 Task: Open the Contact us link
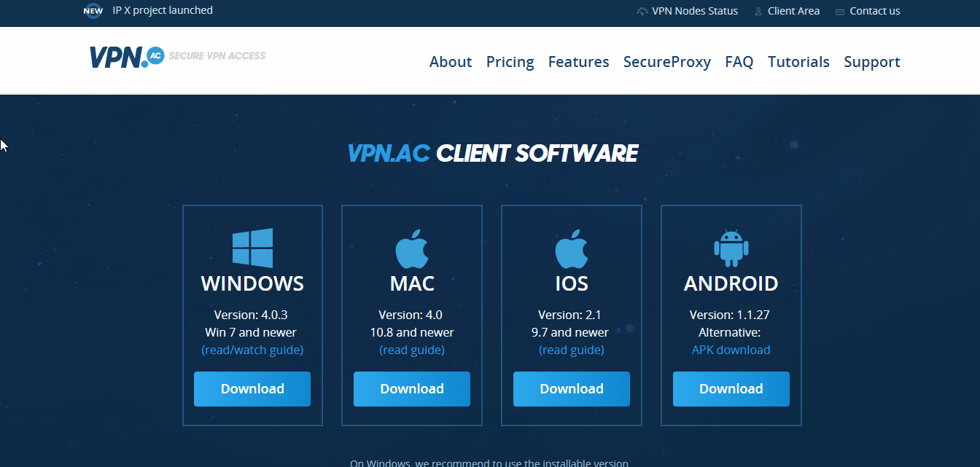pos(875,11)
